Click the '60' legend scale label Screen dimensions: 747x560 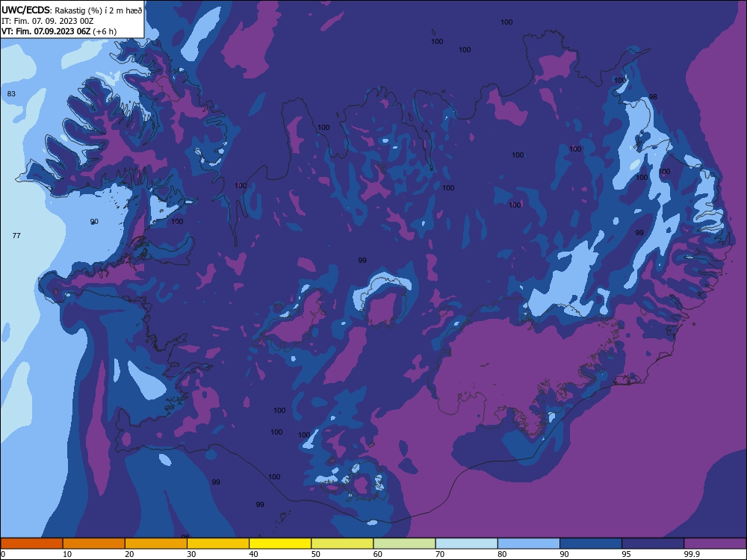(378, 554)
